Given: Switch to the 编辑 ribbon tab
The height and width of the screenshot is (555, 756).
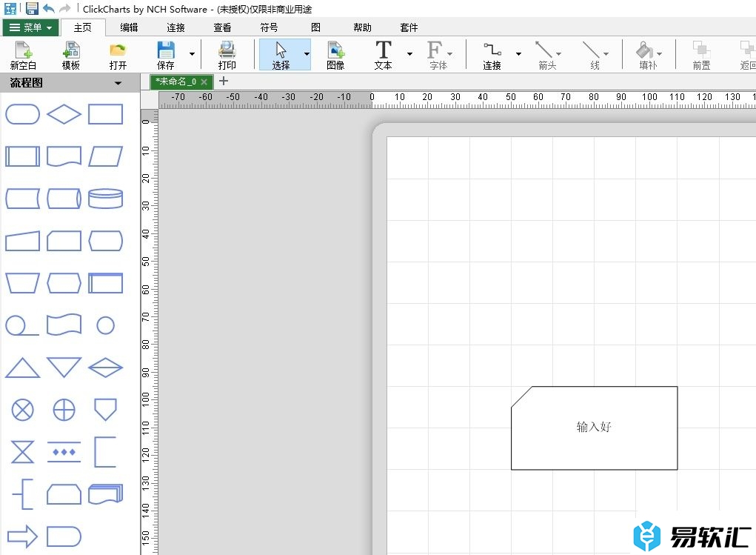Looking at the screenshot, I should pos(129,27).
